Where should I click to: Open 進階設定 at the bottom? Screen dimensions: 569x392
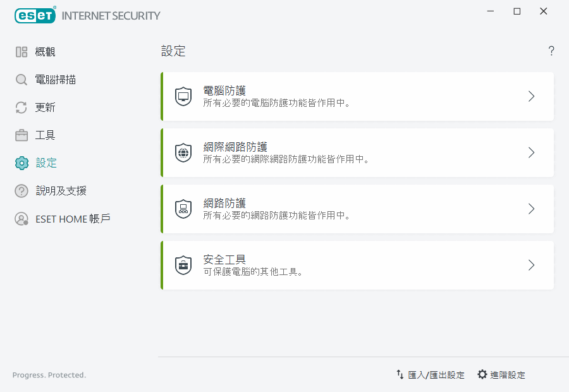(506, 374)
